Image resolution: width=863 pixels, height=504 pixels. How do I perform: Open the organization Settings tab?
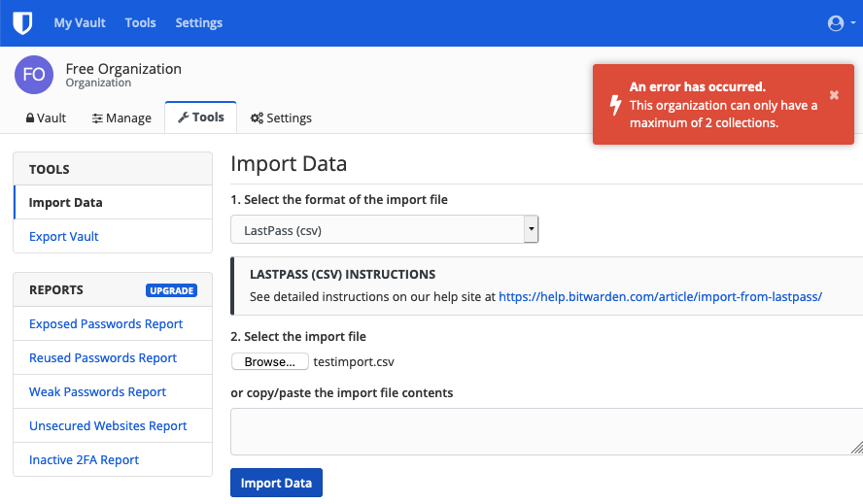point(281,118)
